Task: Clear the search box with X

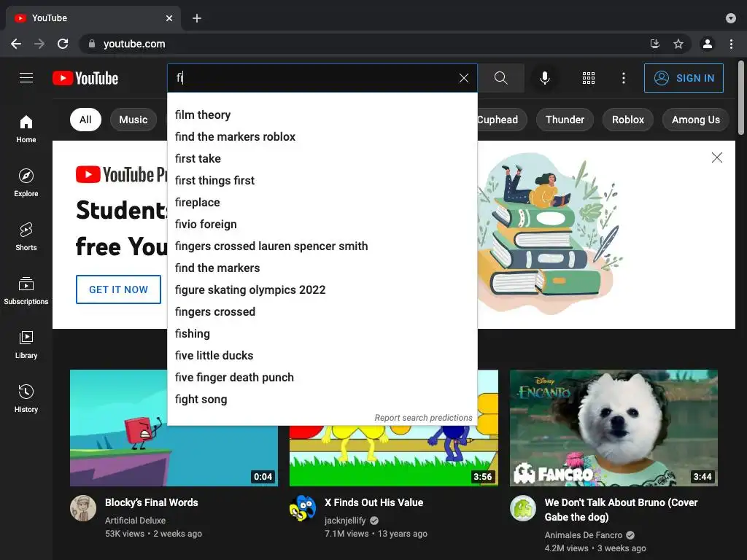Action: (463, 78)
